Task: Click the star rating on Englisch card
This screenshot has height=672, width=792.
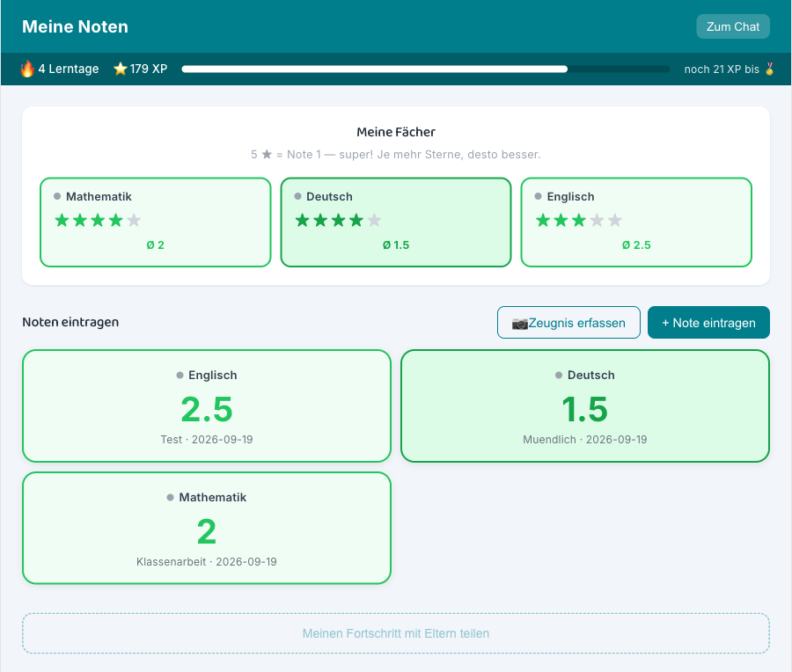Action: tap(578, 220)
